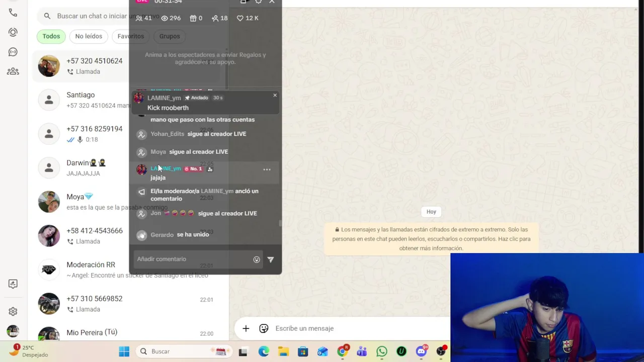Click the viewers eye icon showing 296

point(165,18)
